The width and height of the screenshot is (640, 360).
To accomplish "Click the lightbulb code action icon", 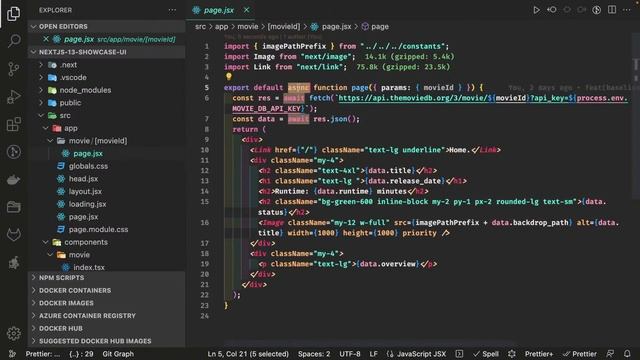I will [x=229, y=76].
